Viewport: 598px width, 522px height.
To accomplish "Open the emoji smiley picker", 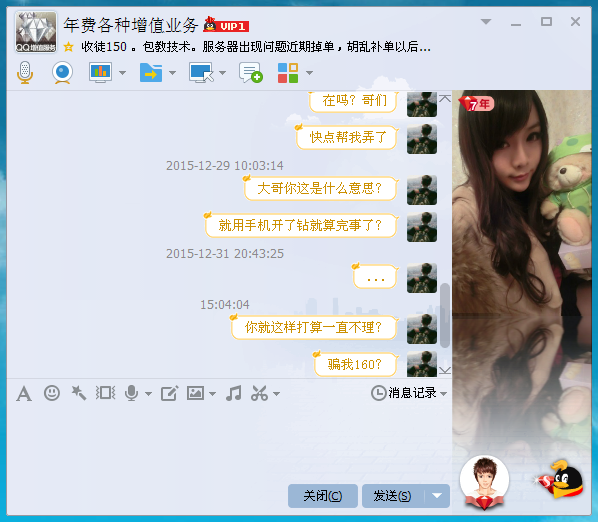I will click(x=52, y=393).
